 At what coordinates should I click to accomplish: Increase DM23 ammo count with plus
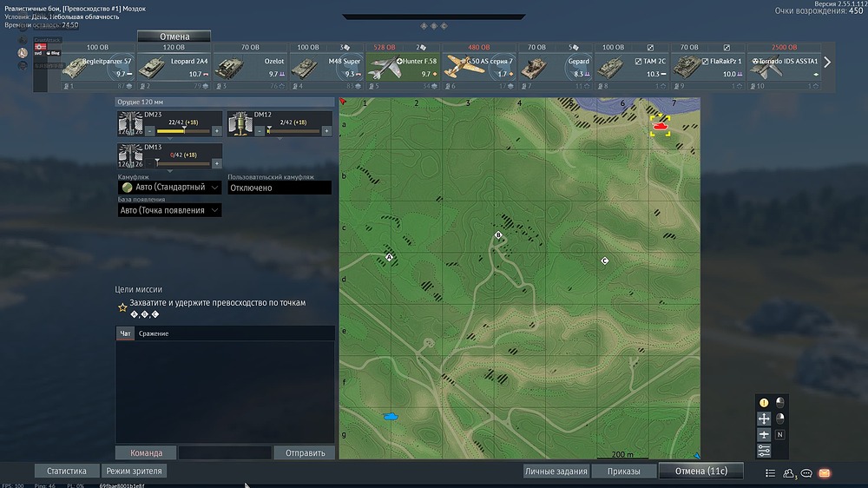[x=216, y=131]
